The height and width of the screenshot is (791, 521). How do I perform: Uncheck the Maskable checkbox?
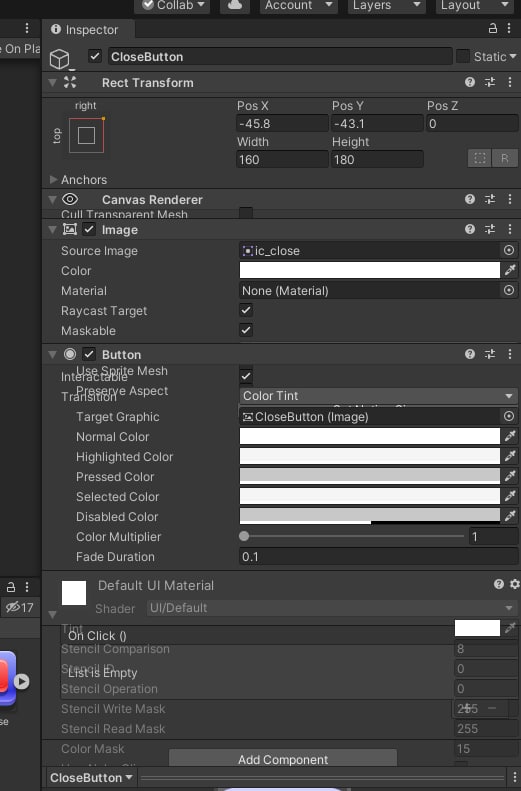246,330
